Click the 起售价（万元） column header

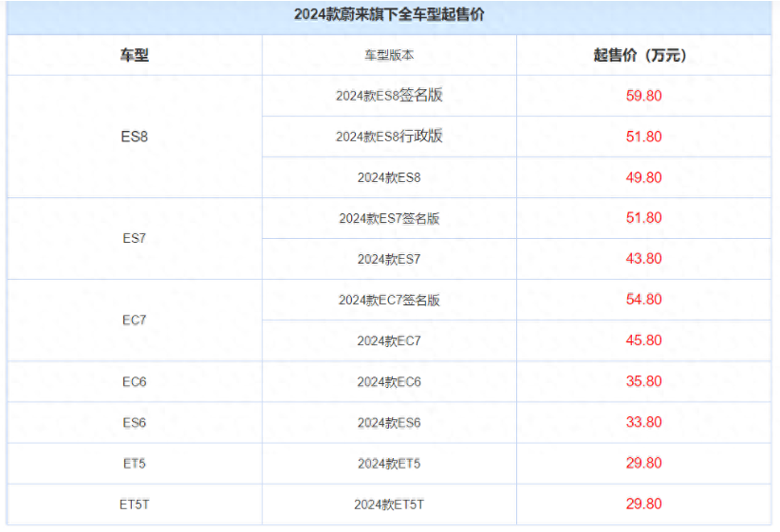pos(643,55)
